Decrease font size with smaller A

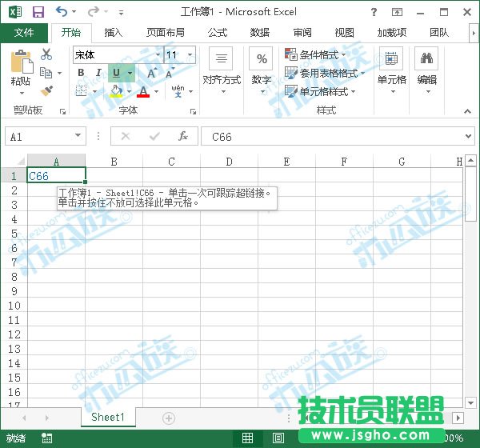click(170, 74)
